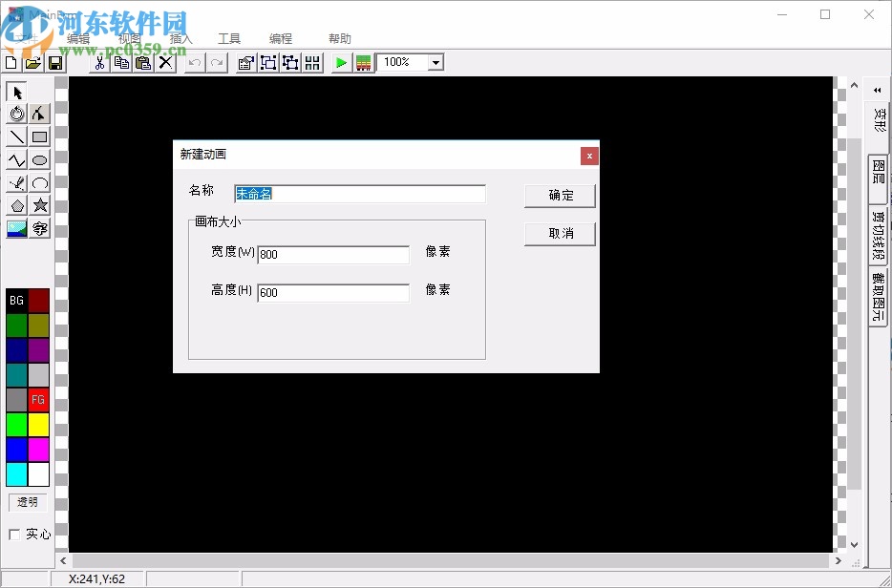Open the 工具 menu
This screenshot has height=588, width=892.
[x=229, y=39]
